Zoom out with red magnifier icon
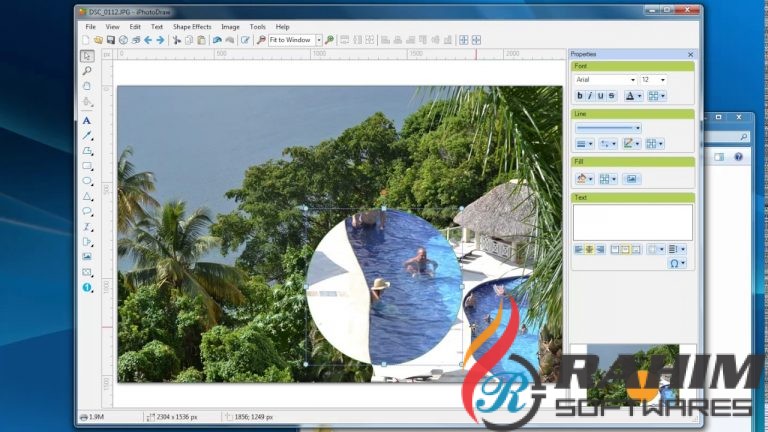 tap(261, 40)
